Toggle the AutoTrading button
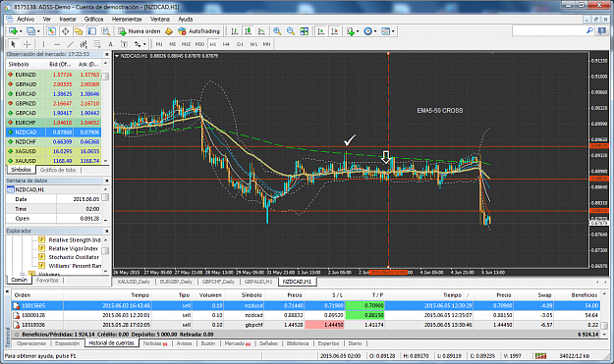 198,31
